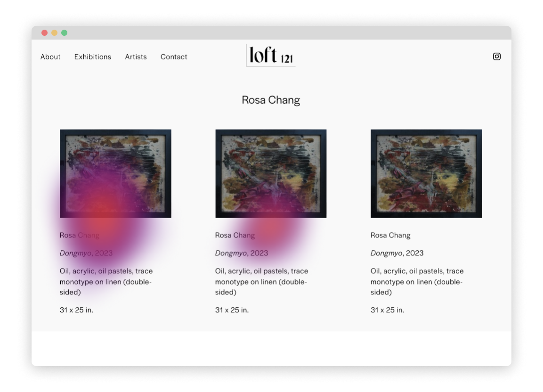Screen dimensions: 543x392
Task: Go to the Exhibitions page
Action: click(x=92, y=57)
